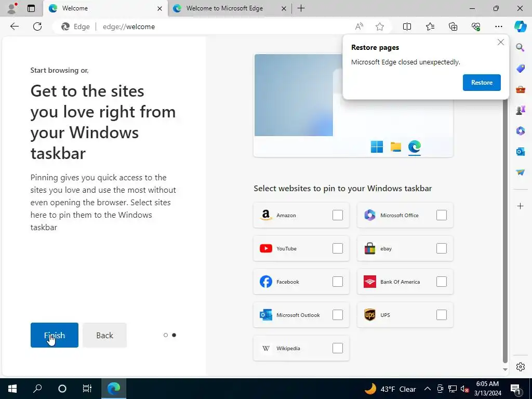
Task: Open sidebar Drop paper plane icon
Action: pos(520,172)
